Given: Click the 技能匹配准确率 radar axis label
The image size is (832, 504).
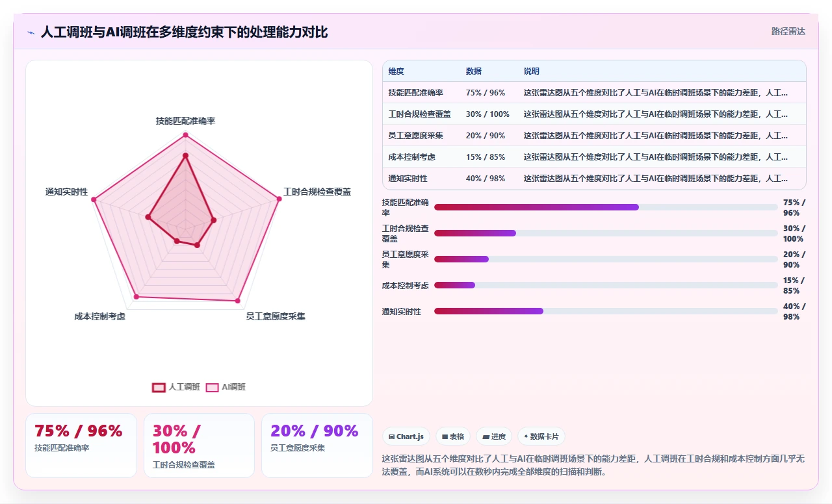Looking at the screenshot, I should [x=185, y=121].
